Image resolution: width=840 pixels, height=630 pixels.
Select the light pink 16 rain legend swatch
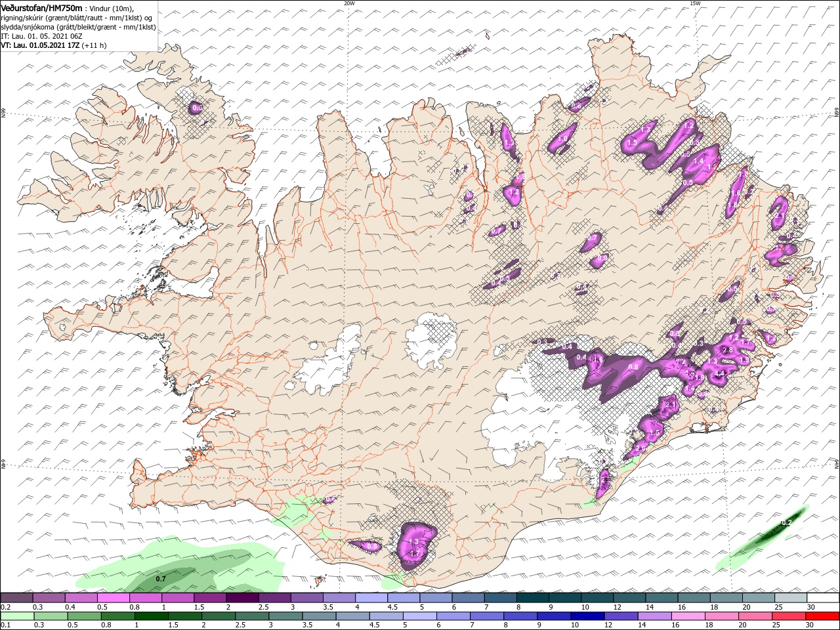coord(688,616)
